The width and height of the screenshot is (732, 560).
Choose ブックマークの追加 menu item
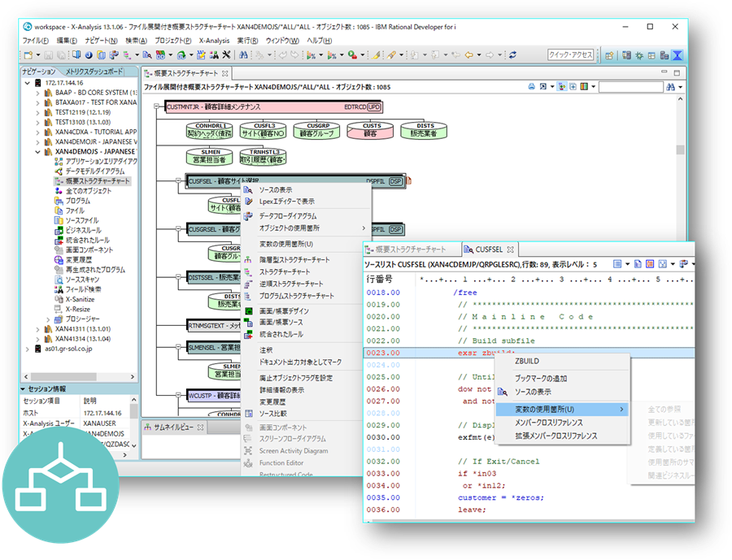point(541,379)
